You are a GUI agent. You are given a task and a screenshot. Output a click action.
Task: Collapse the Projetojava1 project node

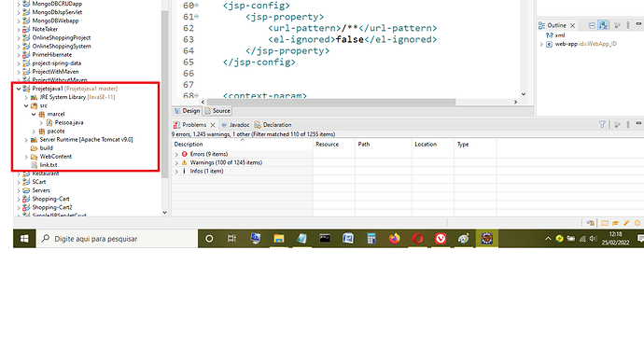pyautogui.click(x=19, y=89)
